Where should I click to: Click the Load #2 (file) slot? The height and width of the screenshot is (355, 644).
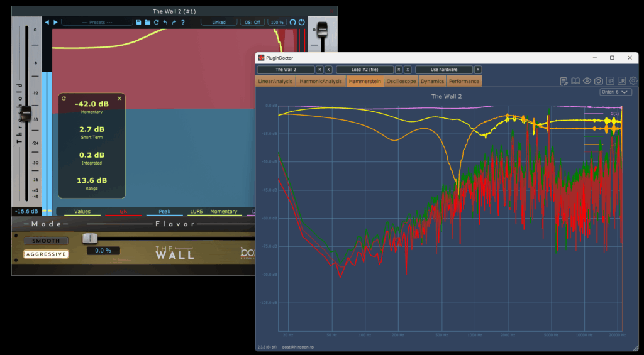[x=365, y=70]
